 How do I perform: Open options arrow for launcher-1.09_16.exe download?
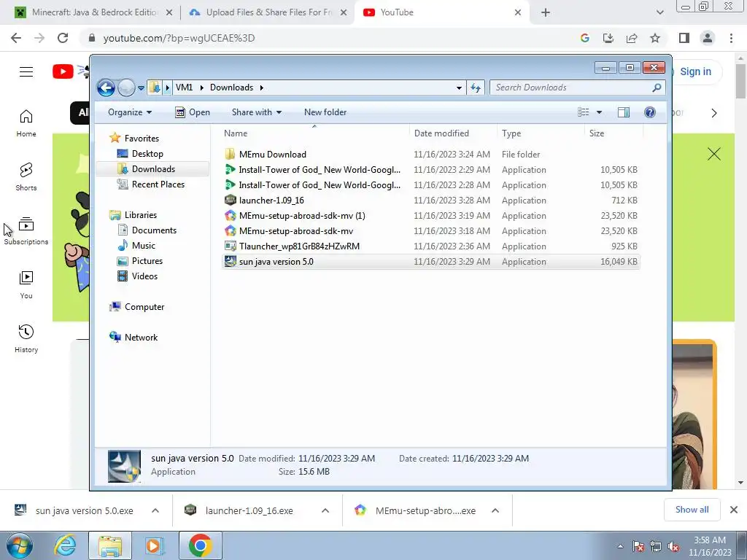(x=325, y=510)
